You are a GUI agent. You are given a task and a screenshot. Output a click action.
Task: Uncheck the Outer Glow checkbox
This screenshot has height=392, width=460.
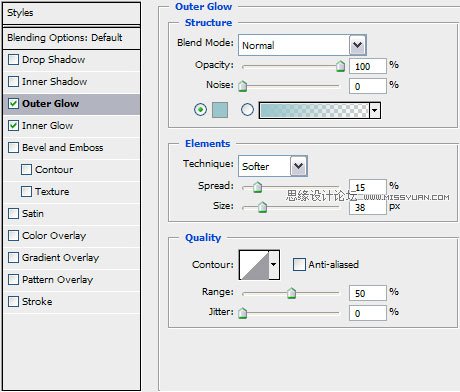click(x=13, y=104)
